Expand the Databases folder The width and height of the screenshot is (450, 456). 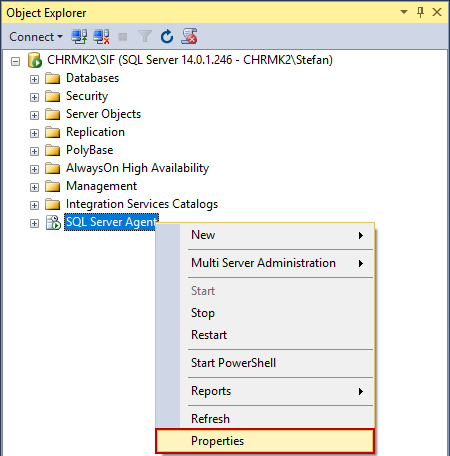click(34, 79)
